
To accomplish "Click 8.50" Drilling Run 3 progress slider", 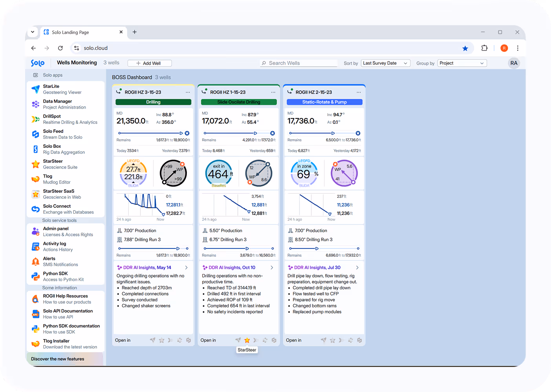I will coord(325,249).
